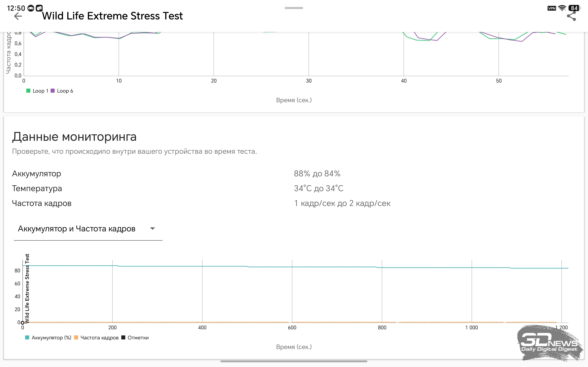The image size is (588, 367).
Task: Tap the Данные мониторинга heading
Action: pos(74,137)
